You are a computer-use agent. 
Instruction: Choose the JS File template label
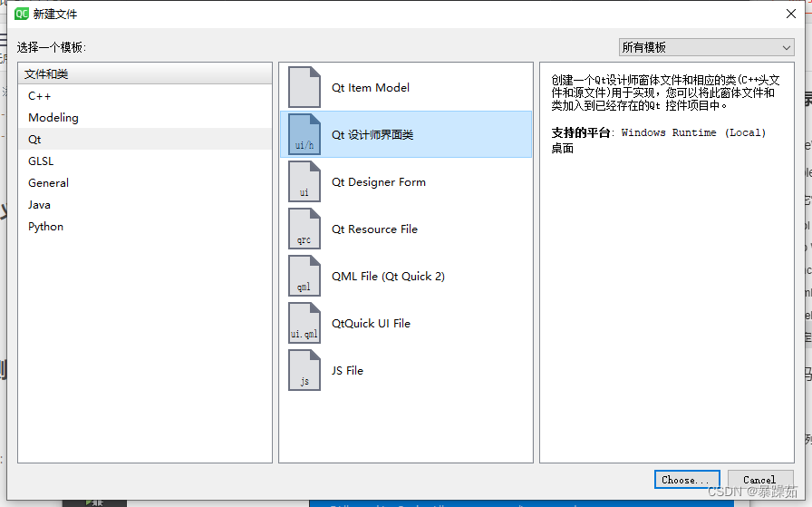coord(347,371)
